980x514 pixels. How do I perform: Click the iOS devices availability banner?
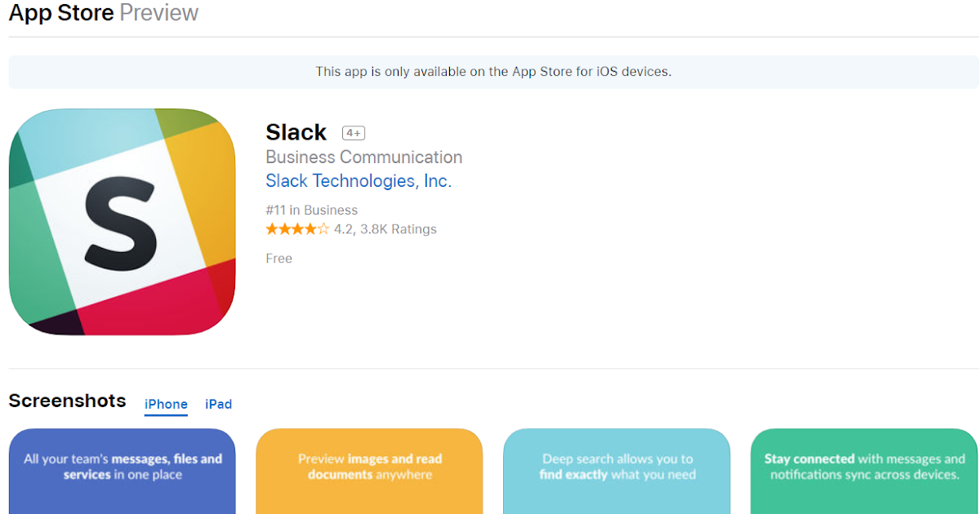tap(493, 72)
